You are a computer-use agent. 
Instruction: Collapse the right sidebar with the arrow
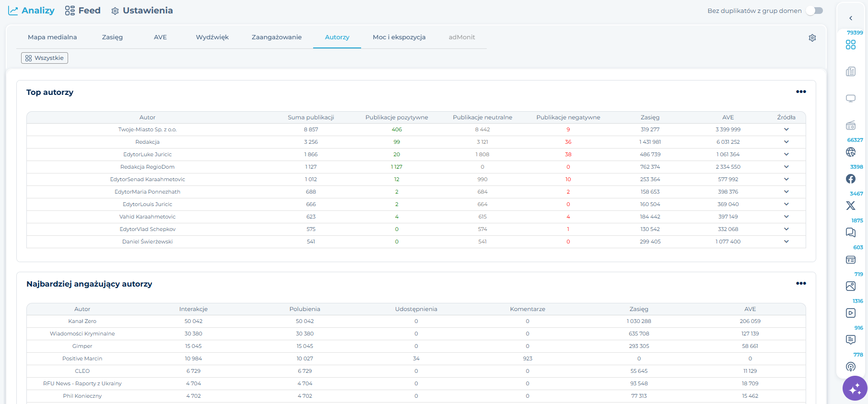tap(851, 18)
